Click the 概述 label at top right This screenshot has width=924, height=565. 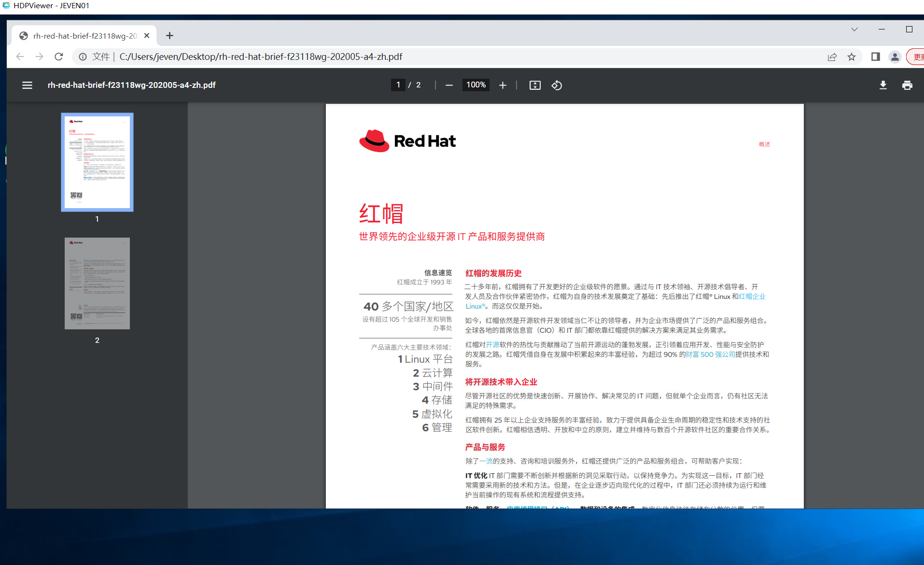[x=764, y=144]
